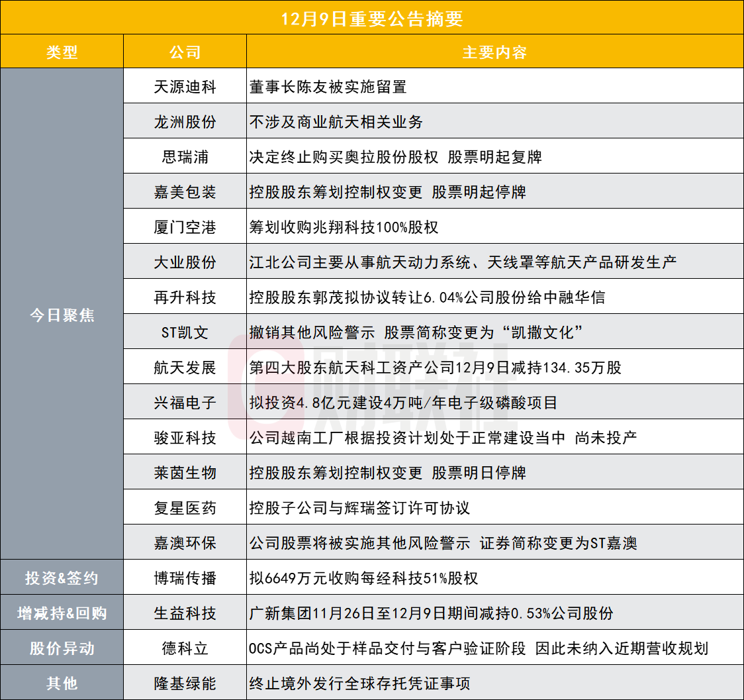Select the '公司' column header
The width and height of the screenshot is (744, 700).
click(185, 52)
